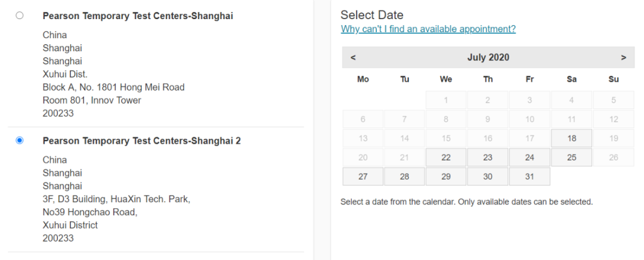This screenshot has height=260, width=644.
Task: Pick Saturday July 25
Action: click(x=571, y=157)
